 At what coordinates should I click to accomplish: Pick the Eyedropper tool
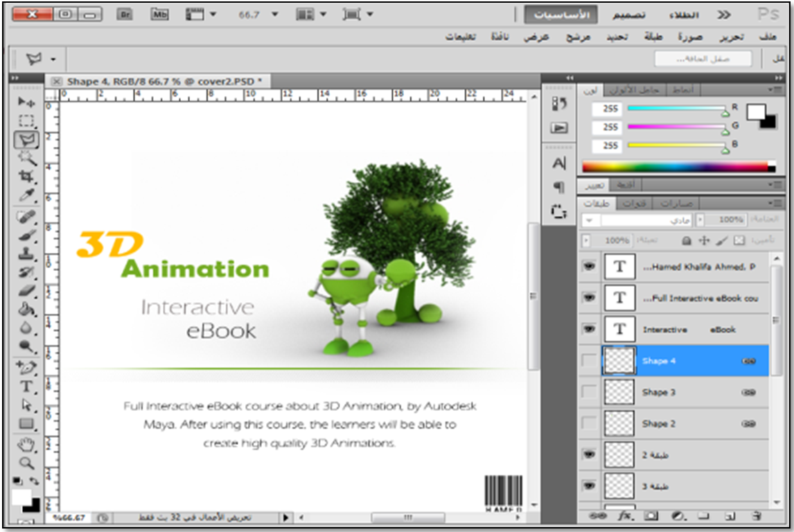[26, 196]
